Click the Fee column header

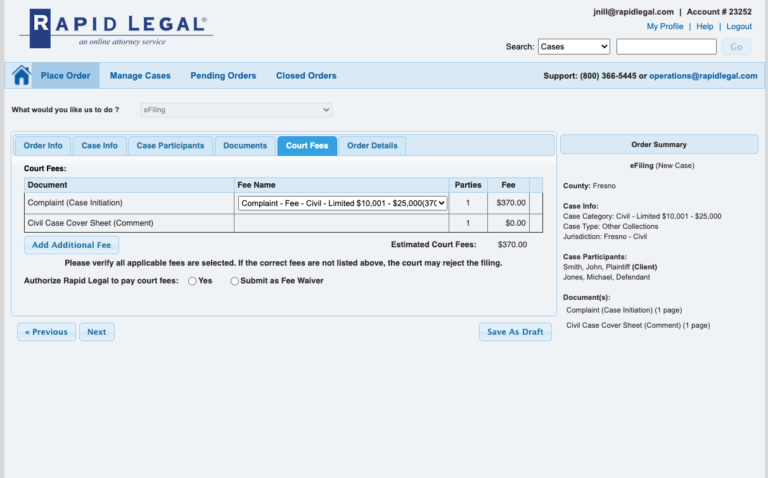point(508,185)
